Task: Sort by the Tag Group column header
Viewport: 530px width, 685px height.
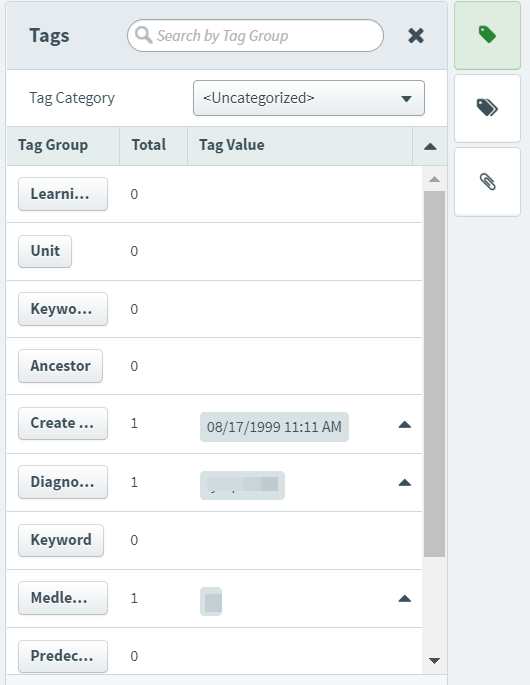Action: (x=53, y=145)
